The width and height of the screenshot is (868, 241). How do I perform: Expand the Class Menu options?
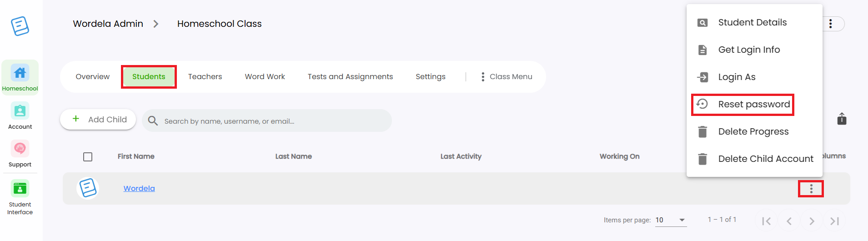507,77
